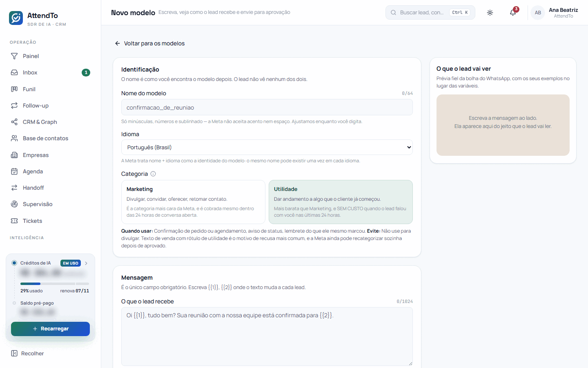Click the Recolher sidebar collapse icon
Viewport: 588px width, 368px height.
coord(14,353)
